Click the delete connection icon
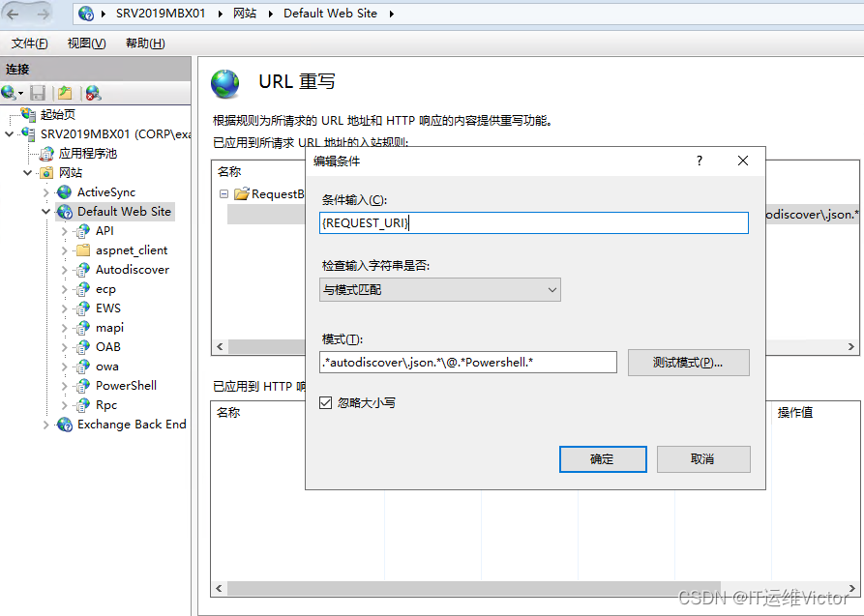The width and height of the screenshot is (864, 616). [x=93, y=93]
